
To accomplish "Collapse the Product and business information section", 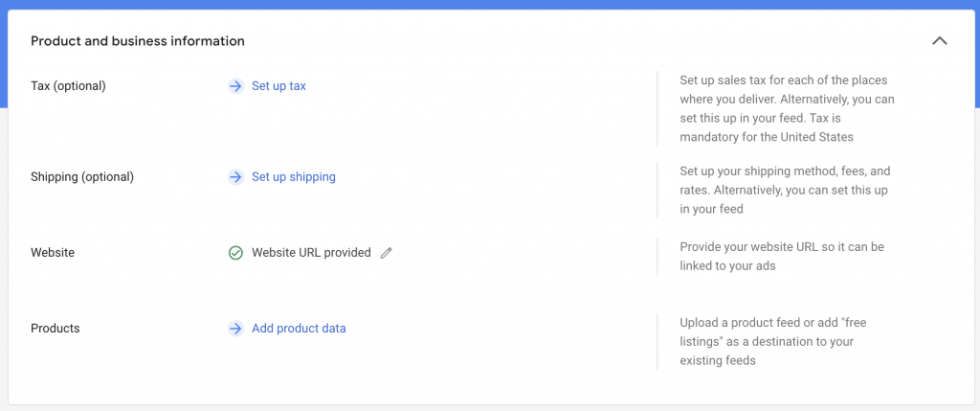I will click(x=939, y=41).
